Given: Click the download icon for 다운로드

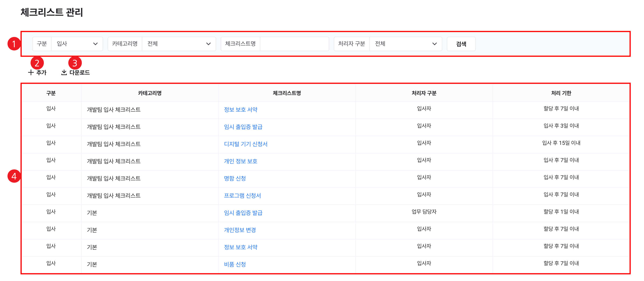Looking at the screenshot, I should point(64,73).
